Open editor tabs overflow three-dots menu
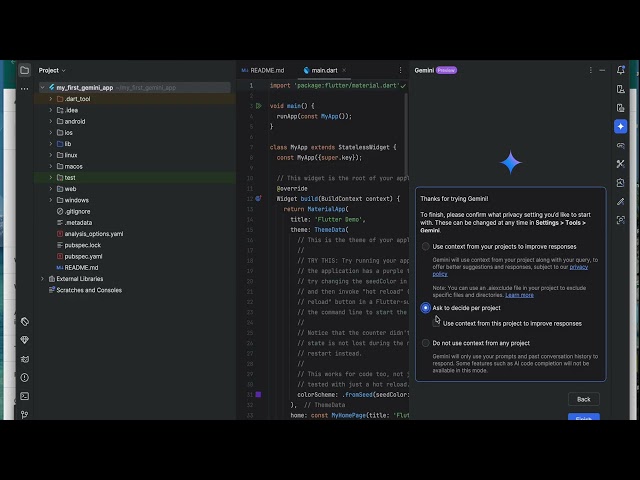The image size is (640, 480). pos(400,70)
